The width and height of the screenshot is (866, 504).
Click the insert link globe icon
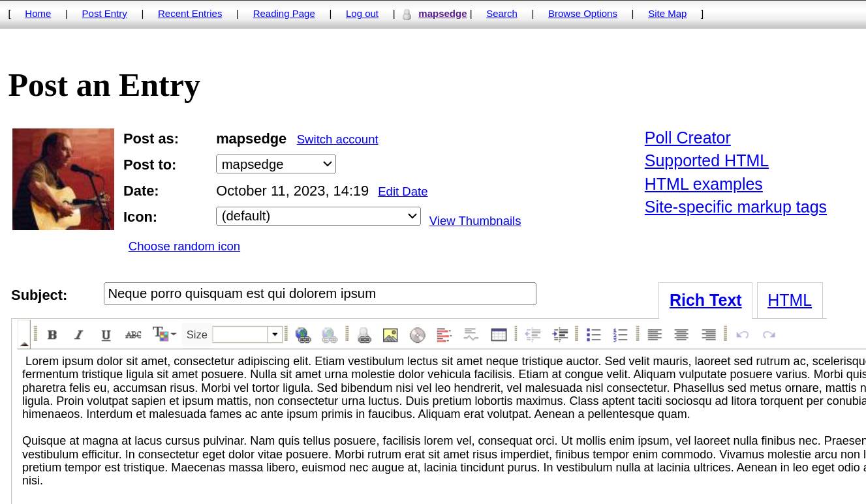pos(303,335)
